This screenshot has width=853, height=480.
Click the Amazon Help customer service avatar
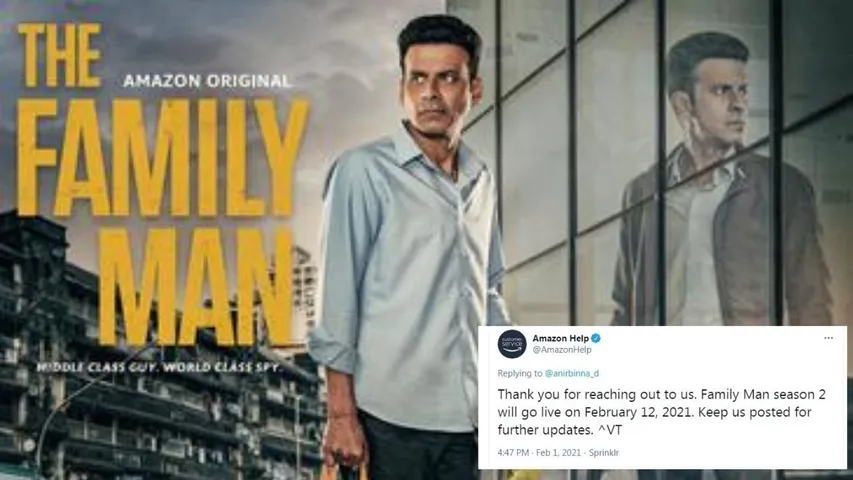512,344
